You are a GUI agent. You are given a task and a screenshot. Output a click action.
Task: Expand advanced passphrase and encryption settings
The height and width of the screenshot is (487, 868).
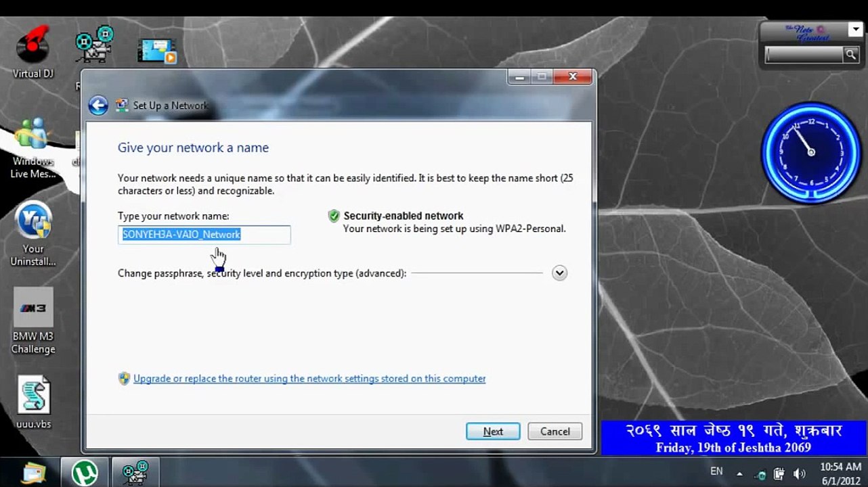559,273
